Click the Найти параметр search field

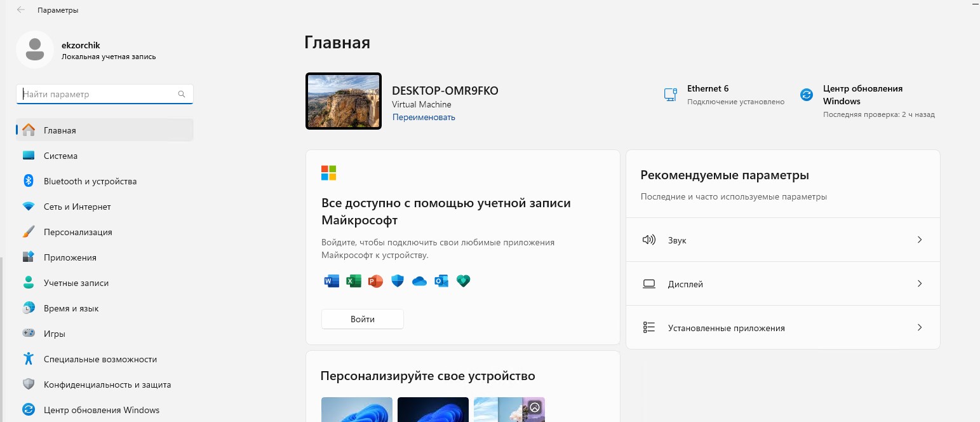98,94
